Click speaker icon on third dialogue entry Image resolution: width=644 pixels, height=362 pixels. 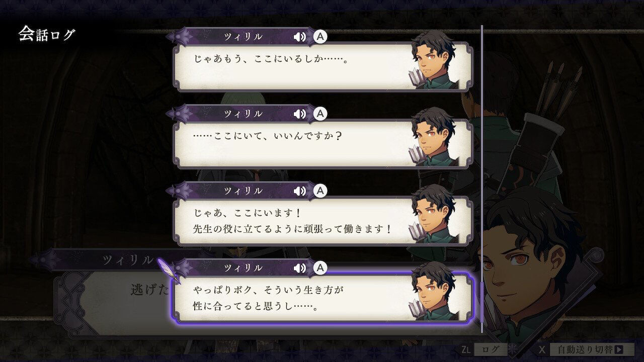point(300,191)
